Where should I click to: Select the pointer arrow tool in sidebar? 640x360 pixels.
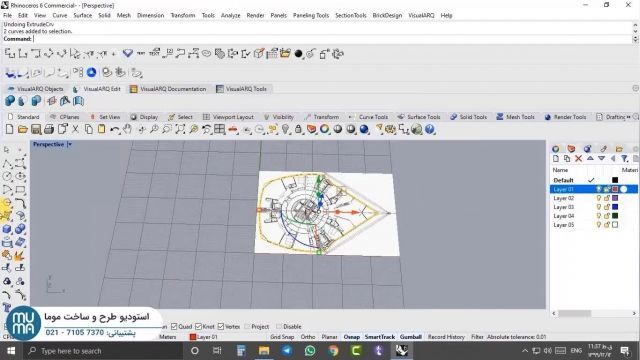click(x=7, y=150)
